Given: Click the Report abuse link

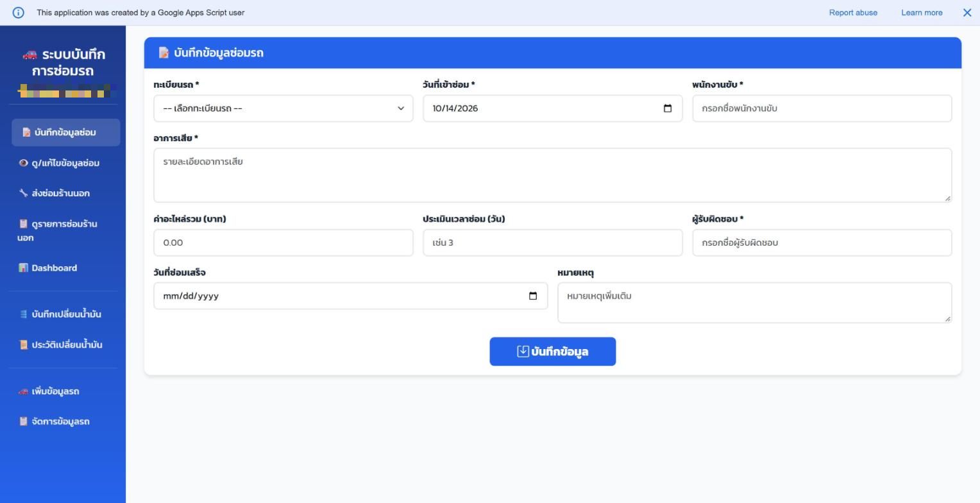Looking at the screenshot, I should pos(853,13).
